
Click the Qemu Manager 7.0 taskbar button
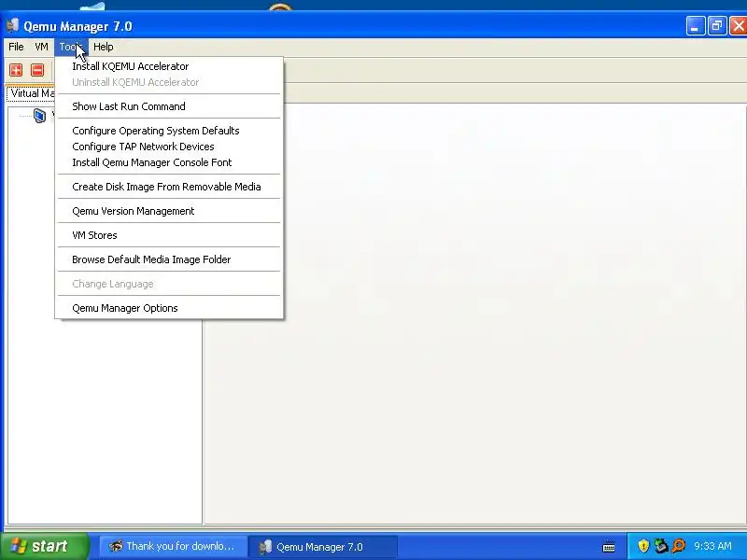click(x=322, y=546)
